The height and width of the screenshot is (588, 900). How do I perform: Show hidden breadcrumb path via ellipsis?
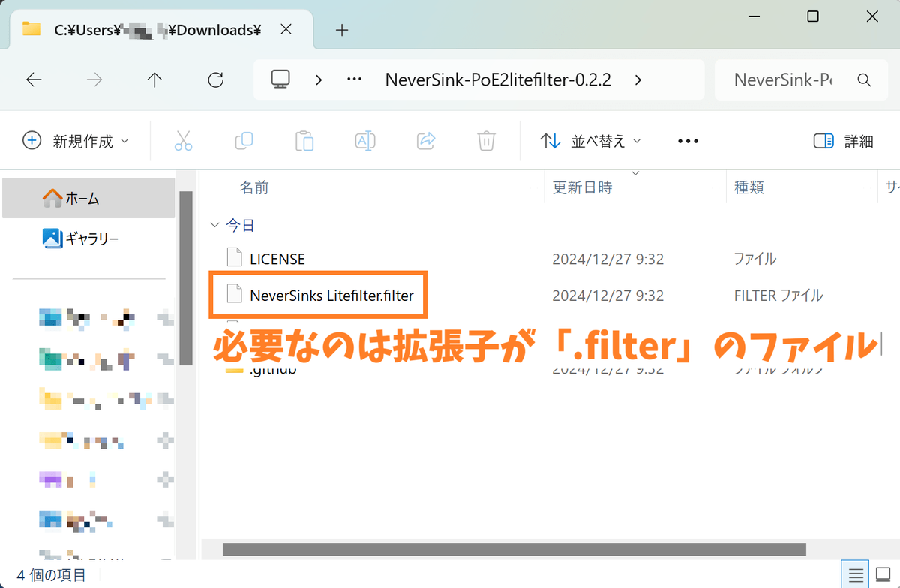coord(354,80)
